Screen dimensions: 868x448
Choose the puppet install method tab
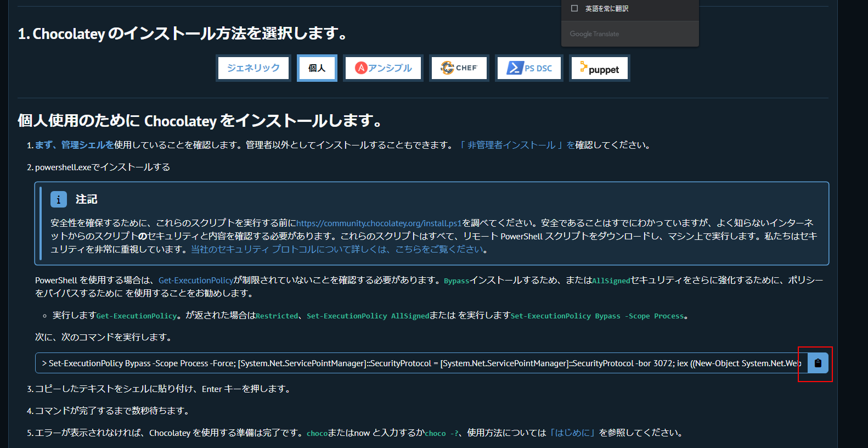pyautogui.click(x=599, y=69)
